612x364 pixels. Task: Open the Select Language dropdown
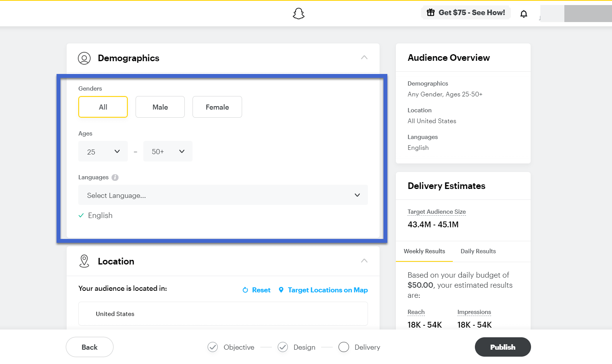coord(223,195)
